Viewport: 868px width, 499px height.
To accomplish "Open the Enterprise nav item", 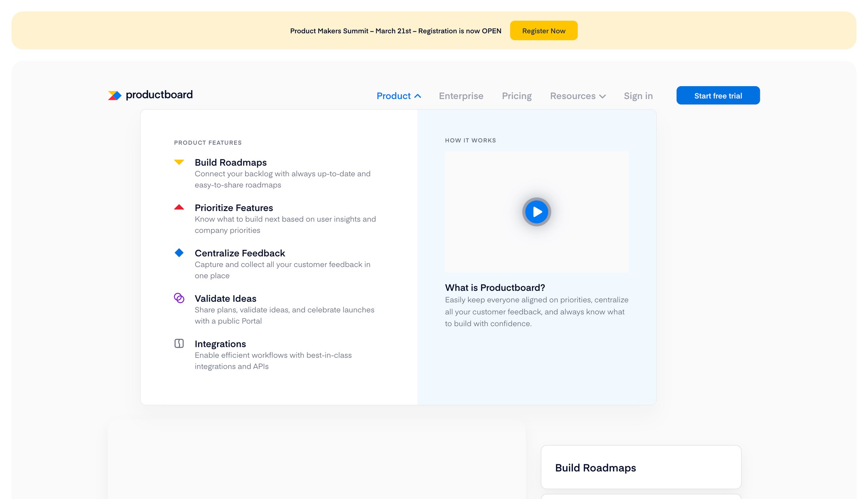I will [461, 96].
